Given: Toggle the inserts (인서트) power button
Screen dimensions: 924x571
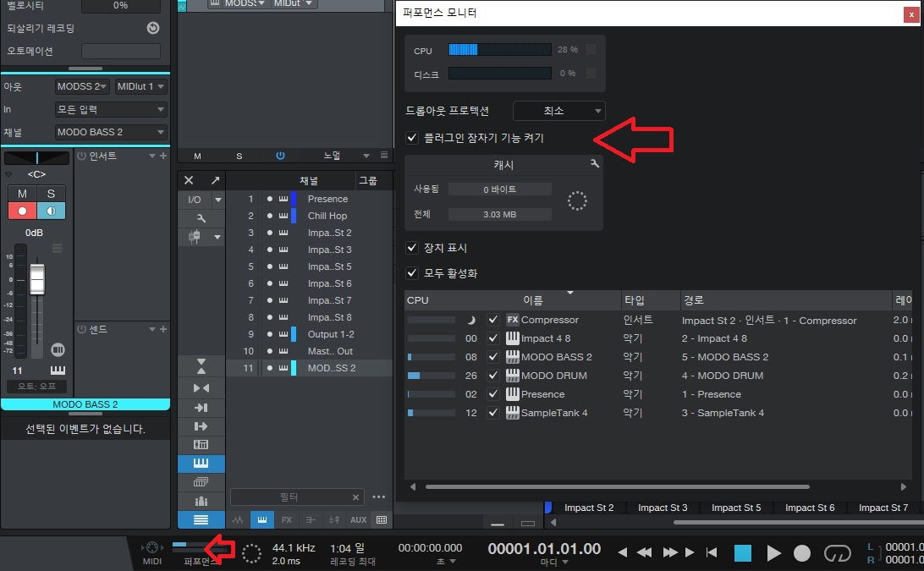Looking at the screenshot, I should click(x=81, y=156).
